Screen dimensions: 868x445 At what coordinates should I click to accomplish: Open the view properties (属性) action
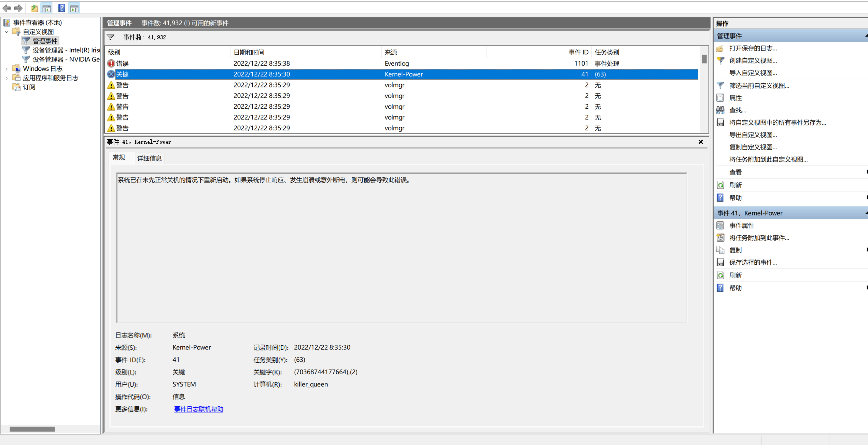tap(735, 98)
